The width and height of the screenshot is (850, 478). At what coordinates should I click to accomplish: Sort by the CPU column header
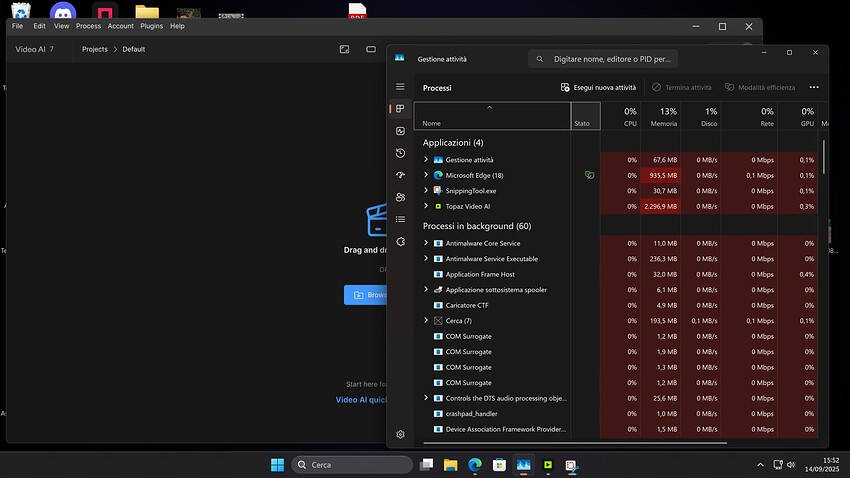620,116
